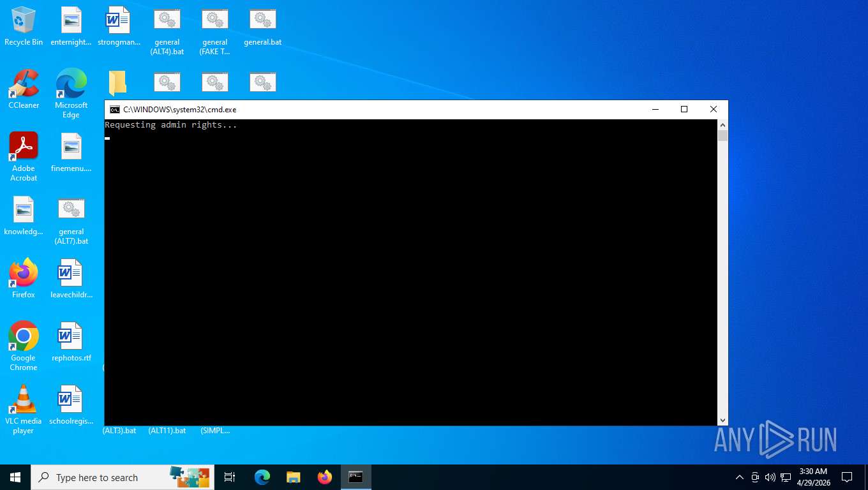Image resolution: width=868 pixels, height=490 pixels.
Task: Select the (ALT3).bat label on desktop
Action: point(119,431)
